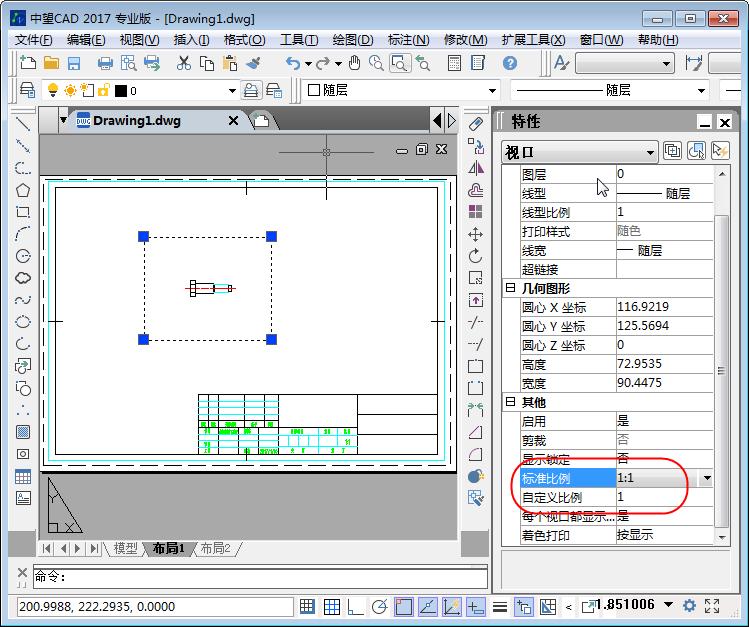Click the Print icon
This screenshot has height=627, width=749.
[105, 63]
